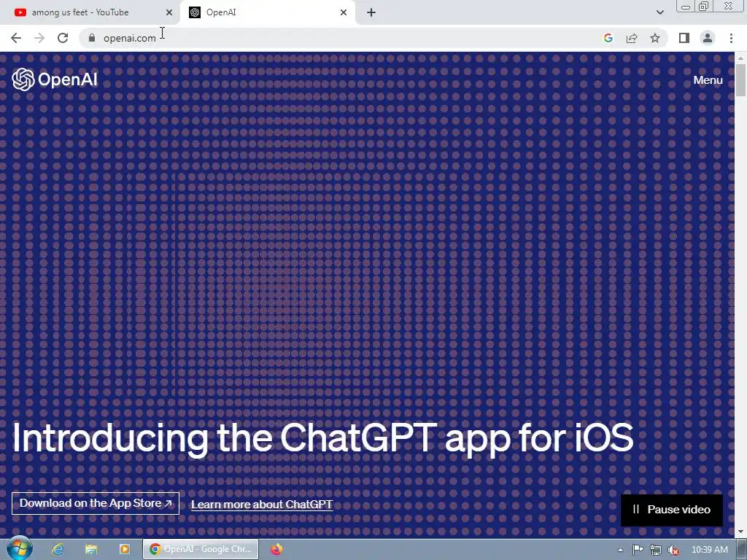Close the among us feet YouTube tab
Screen dimensions: 747x560
coord(169,12)
